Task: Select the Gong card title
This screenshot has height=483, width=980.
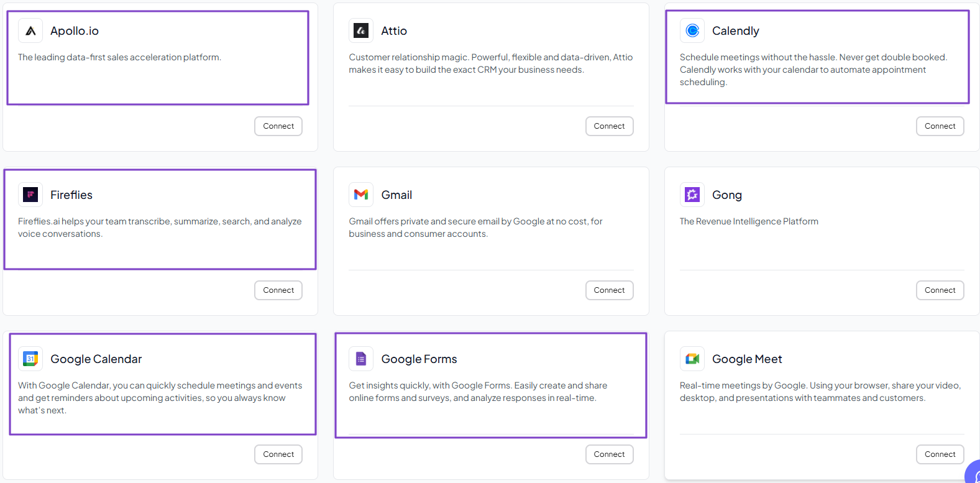Action: point(727,195)
